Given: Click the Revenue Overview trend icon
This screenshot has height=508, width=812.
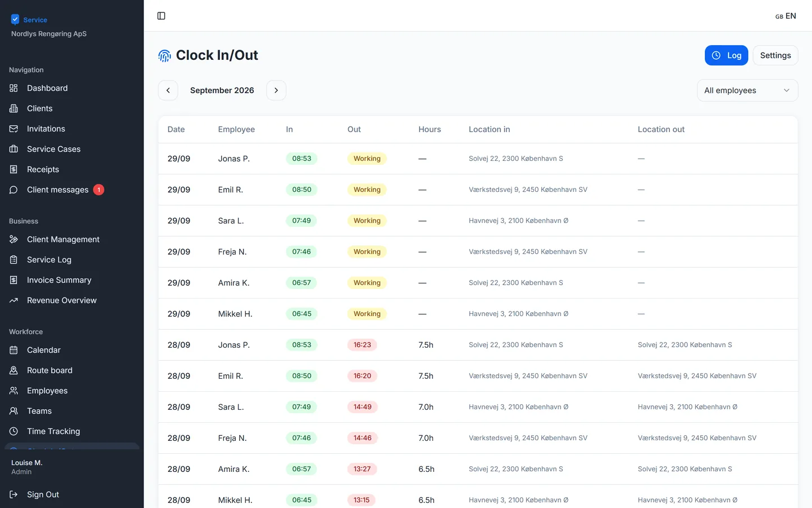Looking at the screenshot, I should click(14, 300).
